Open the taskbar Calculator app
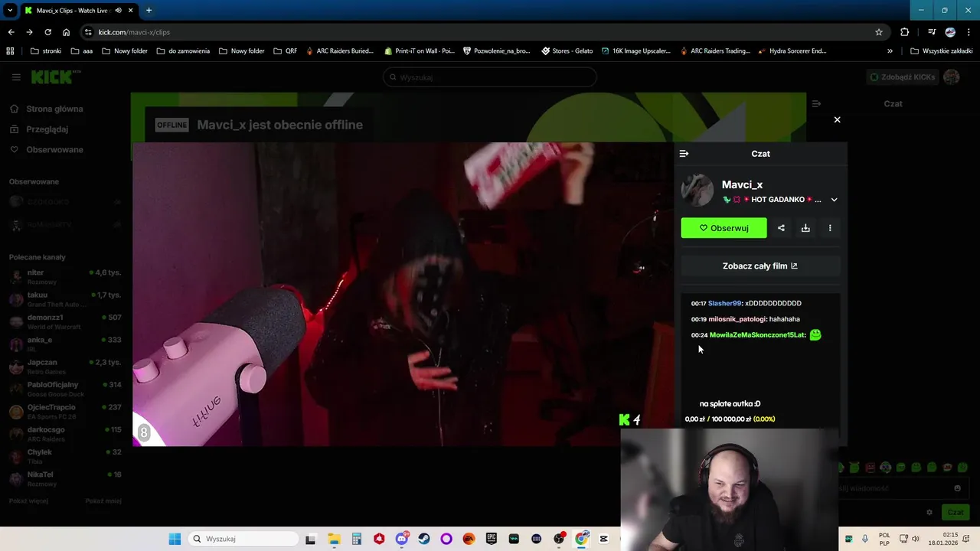980x551 pixels. (357, 539)
